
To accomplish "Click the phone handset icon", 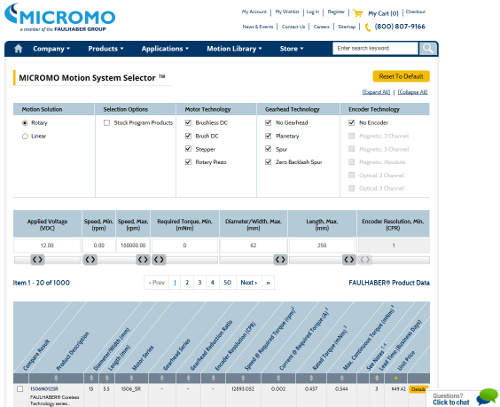I will (368, 27).
